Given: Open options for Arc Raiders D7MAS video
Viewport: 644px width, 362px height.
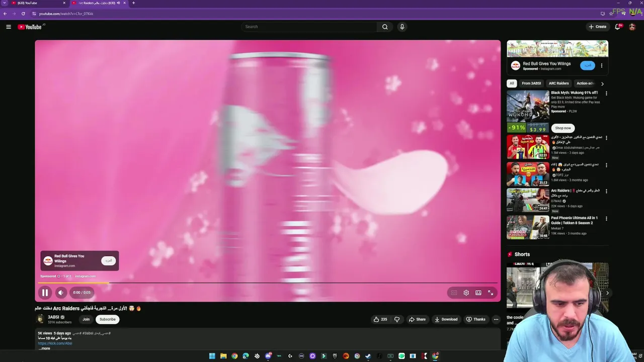Looking at the screenshot, I should point(606,192).
